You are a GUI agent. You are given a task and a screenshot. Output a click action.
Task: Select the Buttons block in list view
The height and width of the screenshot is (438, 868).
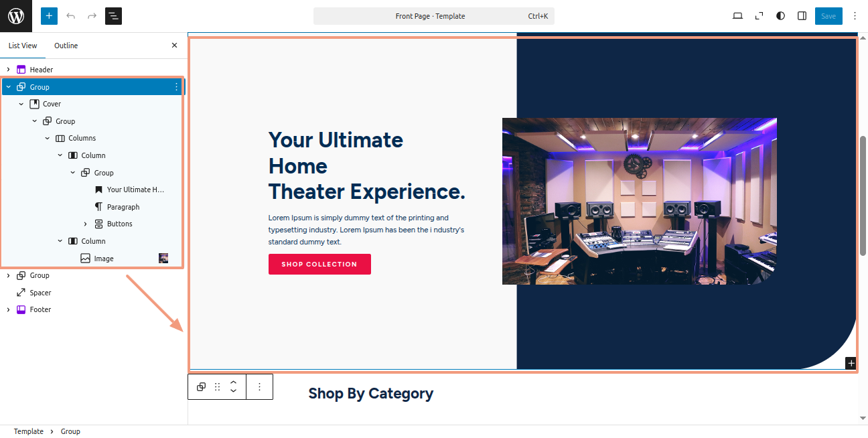(119, 224)
